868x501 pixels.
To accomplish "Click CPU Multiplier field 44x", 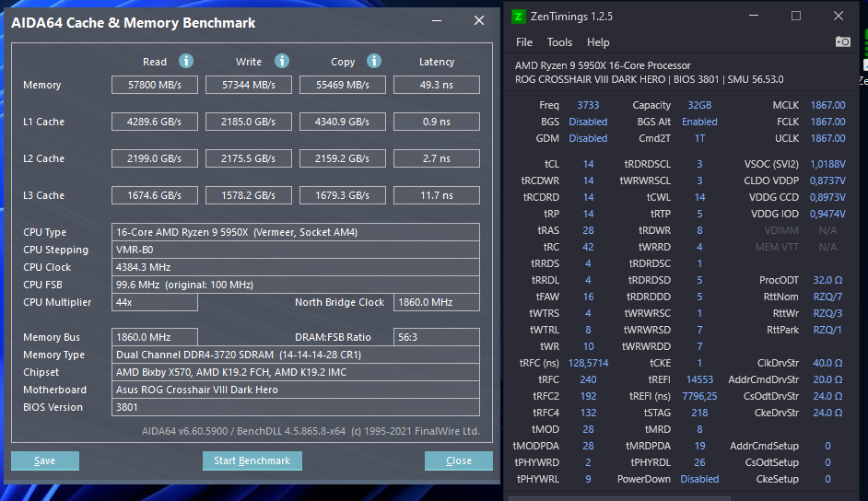I will 155,302.
